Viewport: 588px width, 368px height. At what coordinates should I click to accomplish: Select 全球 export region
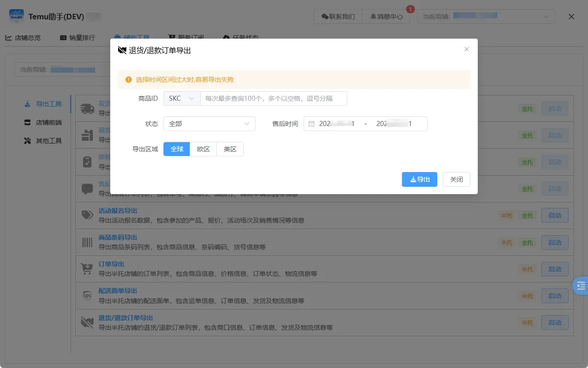[177, 149]
